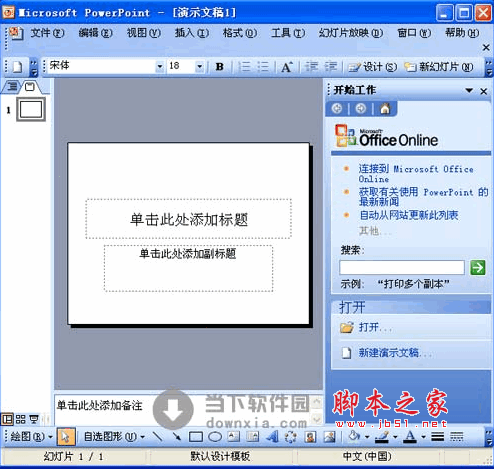The height and width of the screenshot is (470, 494).
Task: Open the 编辑 (Edit) menu
Action: coord(96,33)
